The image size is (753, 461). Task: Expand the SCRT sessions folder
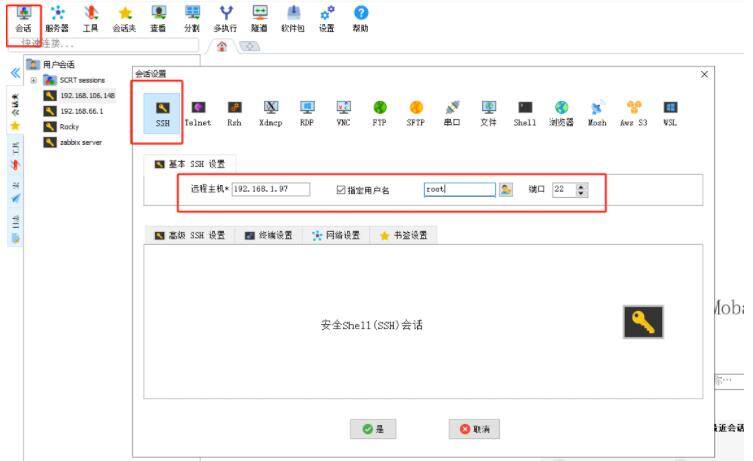(33, 80)
